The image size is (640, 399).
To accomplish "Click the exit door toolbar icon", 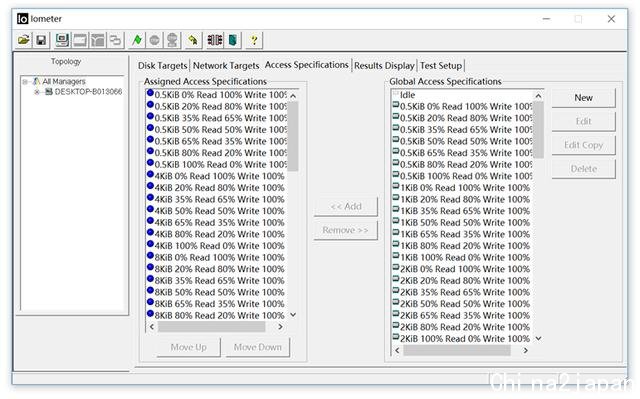I will [233, 40].
